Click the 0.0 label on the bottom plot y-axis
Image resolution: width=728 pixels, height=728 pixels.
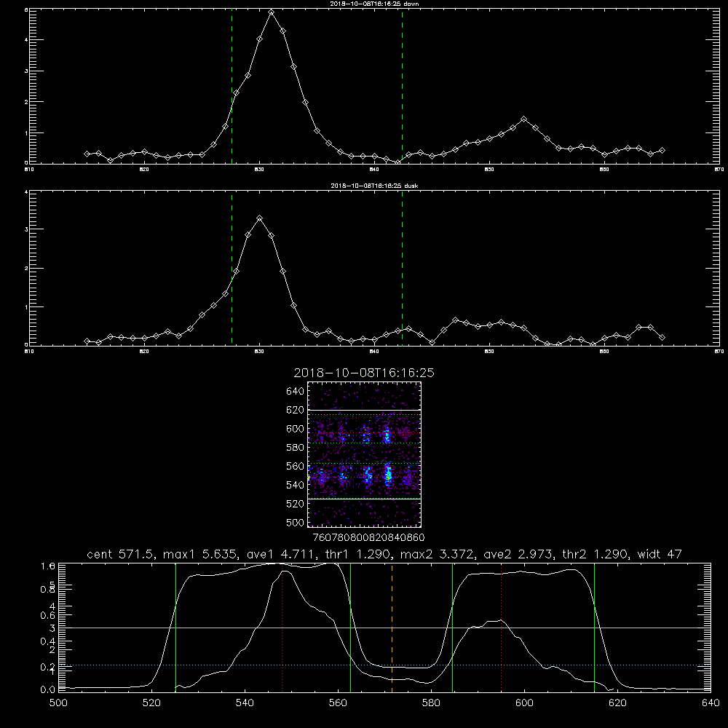tap(48, 689)
